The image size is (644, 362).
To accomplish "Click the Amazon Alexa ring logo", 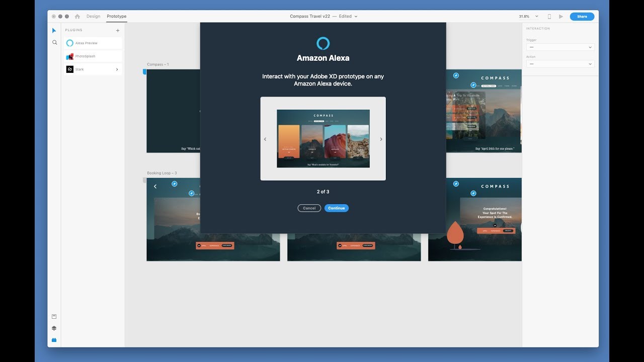I will [x=323, y=43].
